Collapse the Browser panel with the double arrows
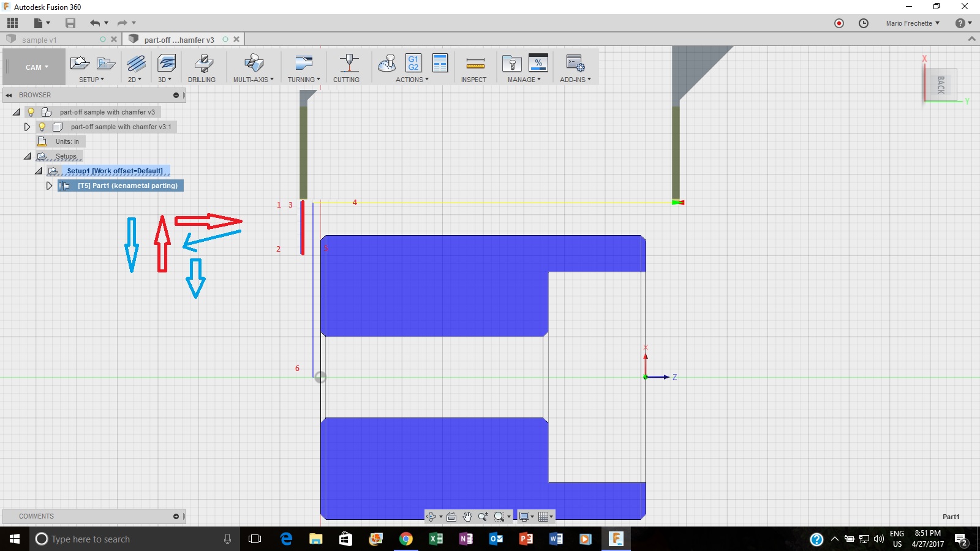Image resolution: width=980 pixels, height=551 pixels. [9, 95]
